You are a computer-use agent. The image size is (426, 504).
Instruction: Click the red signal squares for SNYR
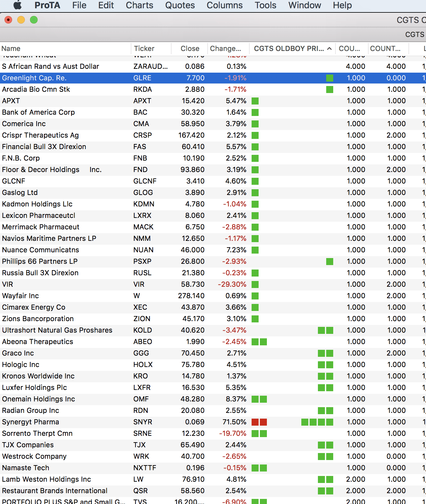pos(259,422)
